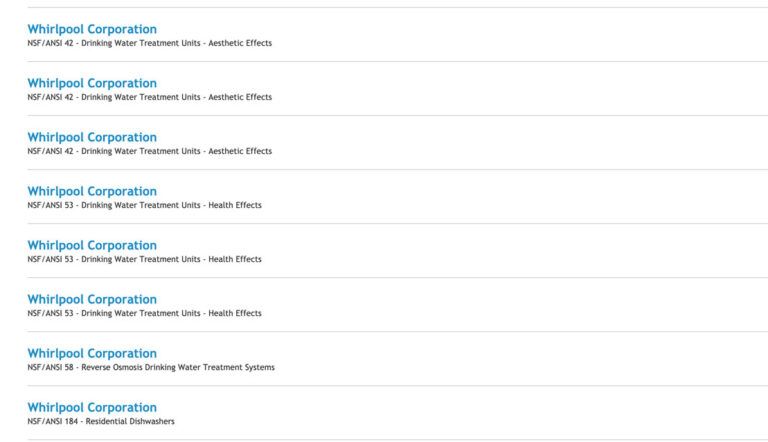The image size is (768, 442).
Task: Open Whirlpool Corporation Reverse Osmosis listing link
Action: (x=92, y=353)
